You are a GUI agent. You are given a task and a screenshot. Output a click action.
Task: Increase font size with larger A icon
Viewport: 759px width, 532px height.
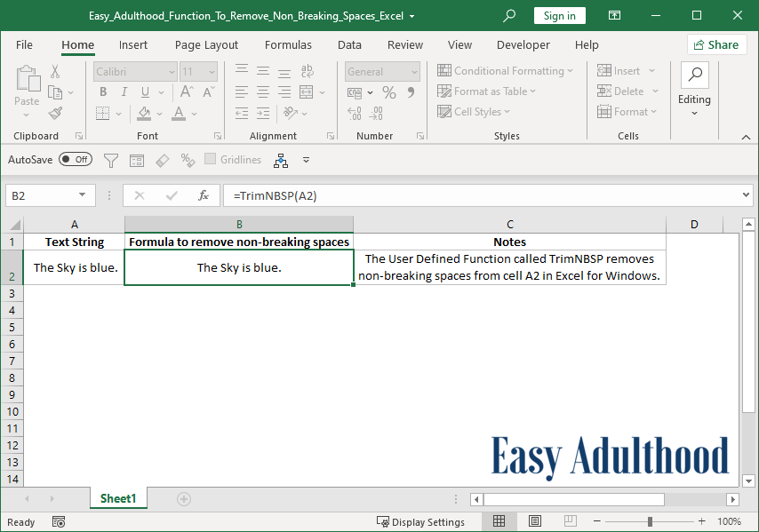coord(187,91)
